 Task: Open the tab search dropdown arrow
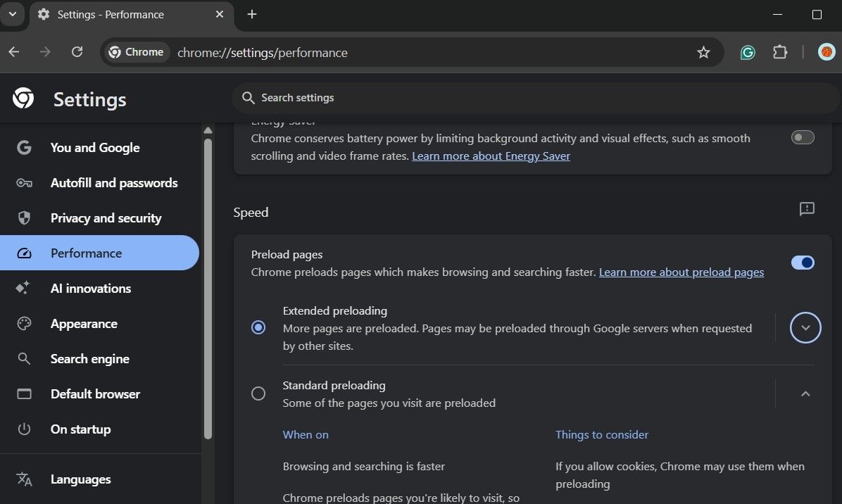(13, 14)
